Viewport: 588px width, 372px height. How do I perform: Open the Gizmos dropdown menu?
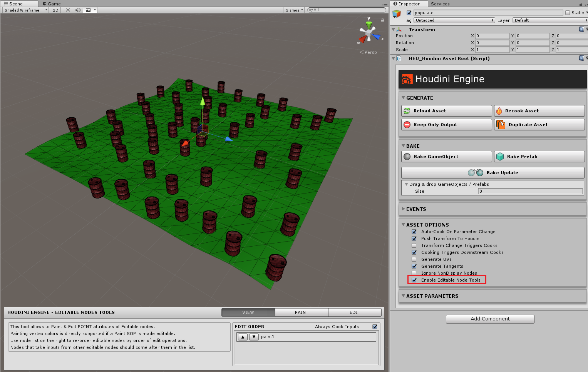(x=294, y=10)
